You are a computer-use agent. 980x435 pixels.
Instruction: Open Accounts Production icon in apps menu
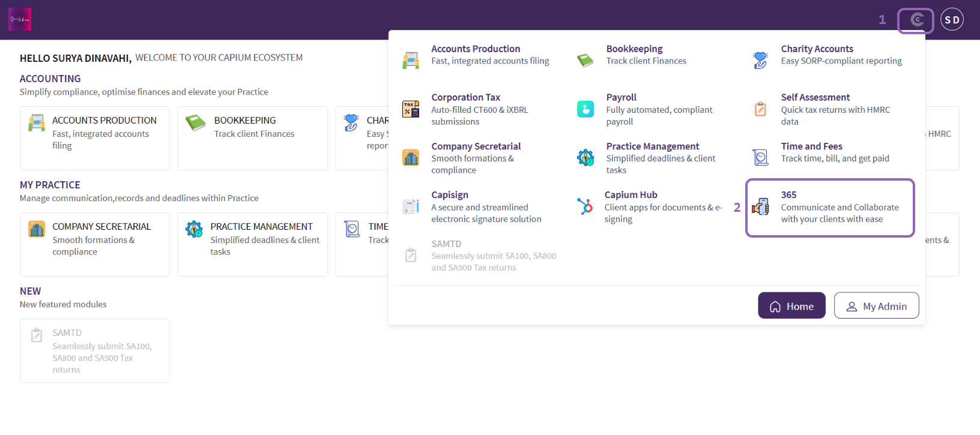coord(411,61)
